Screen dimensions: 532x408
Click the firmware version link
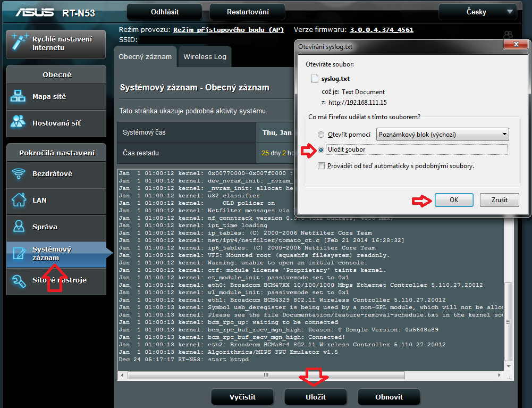(x=382, y=30)
